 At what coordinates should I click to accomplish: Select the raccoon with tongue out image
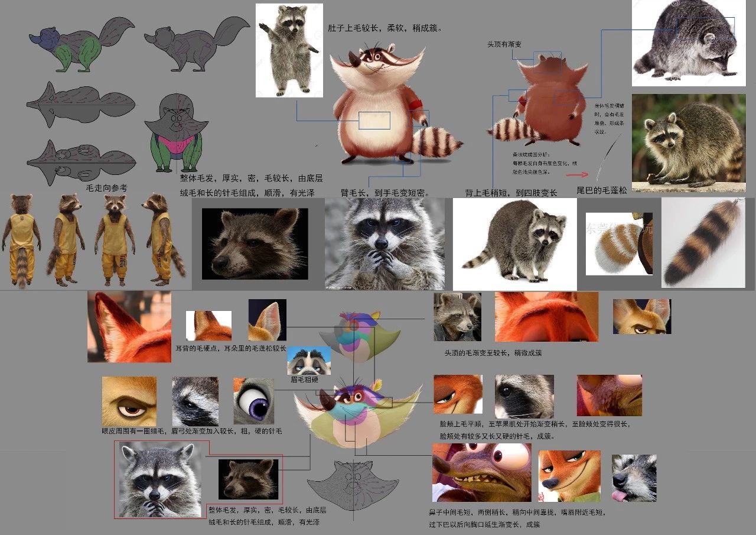point(634,478)
